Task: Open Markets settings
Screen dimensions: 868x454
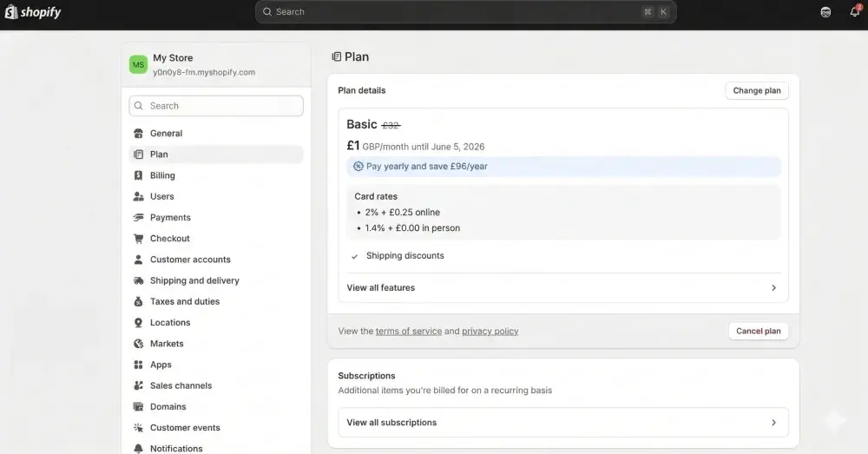Action: 216,344
